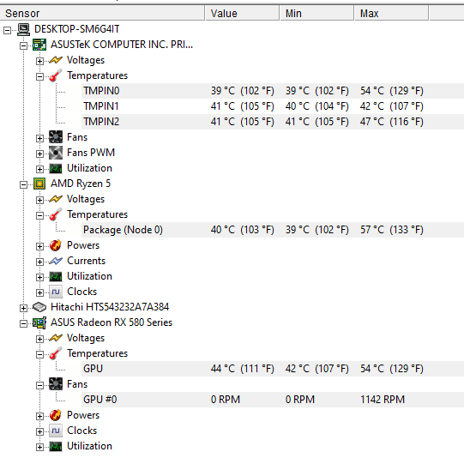464x476 pixels.
Task: Click the DESKTOP-SM6G4IT computer icon
Action: coord(23,29)
